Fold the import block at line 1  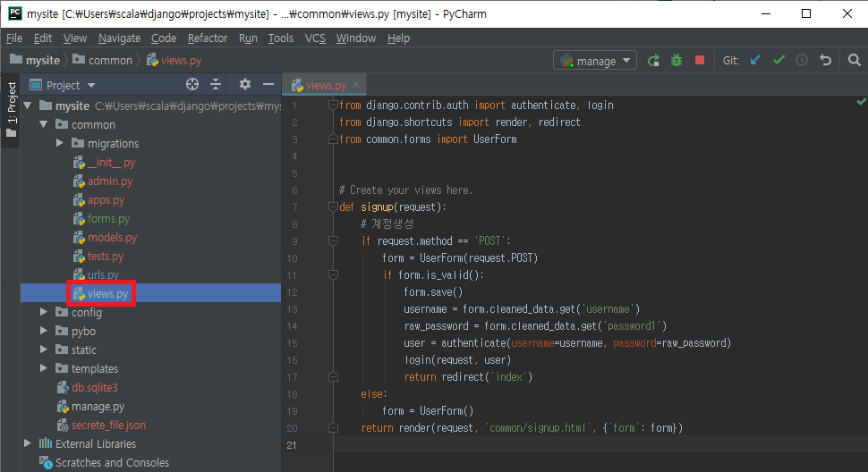click(333, 105)
